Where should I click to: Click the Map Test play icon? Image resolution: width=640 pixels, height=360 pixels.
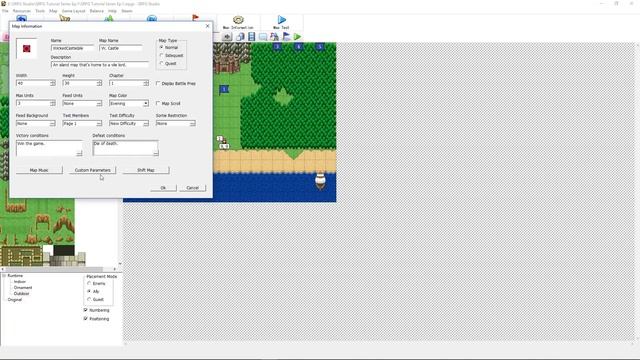coord(282,20)
